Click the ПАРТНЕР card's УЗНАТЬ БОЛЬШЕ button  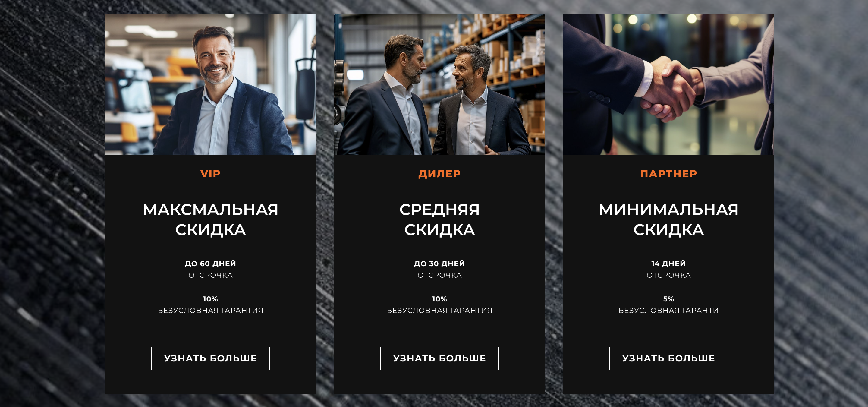668,358
